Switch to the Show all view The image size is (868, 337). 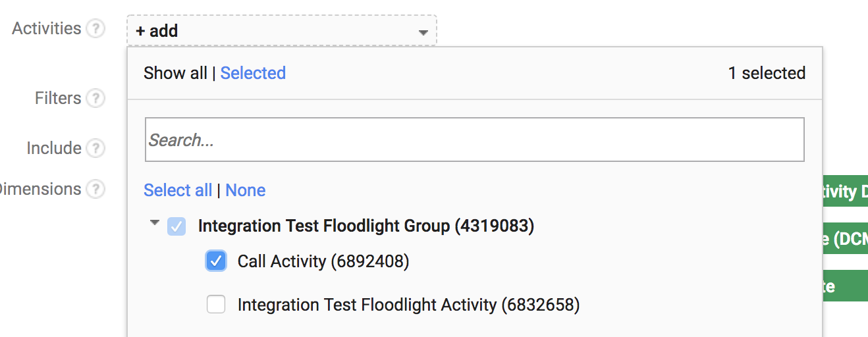pyautogui.click(x=175, y=73)
